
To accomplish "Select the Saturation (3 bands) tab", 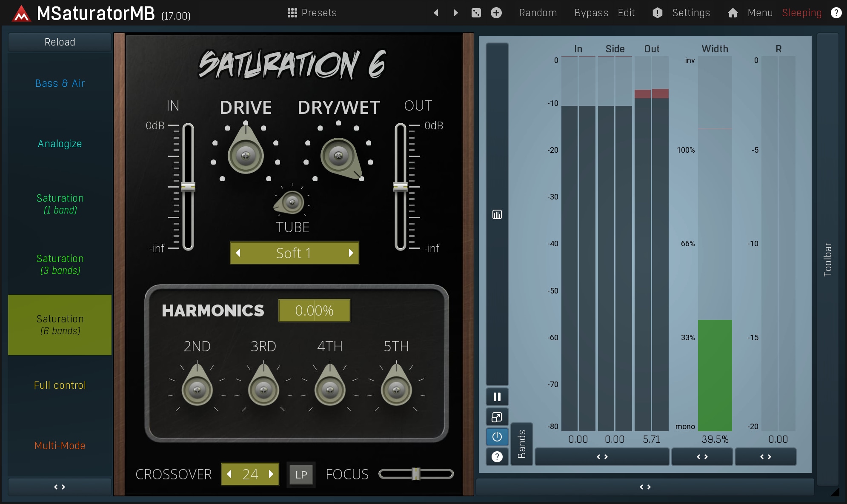I will pyautogui.click(x=60, y=264).
